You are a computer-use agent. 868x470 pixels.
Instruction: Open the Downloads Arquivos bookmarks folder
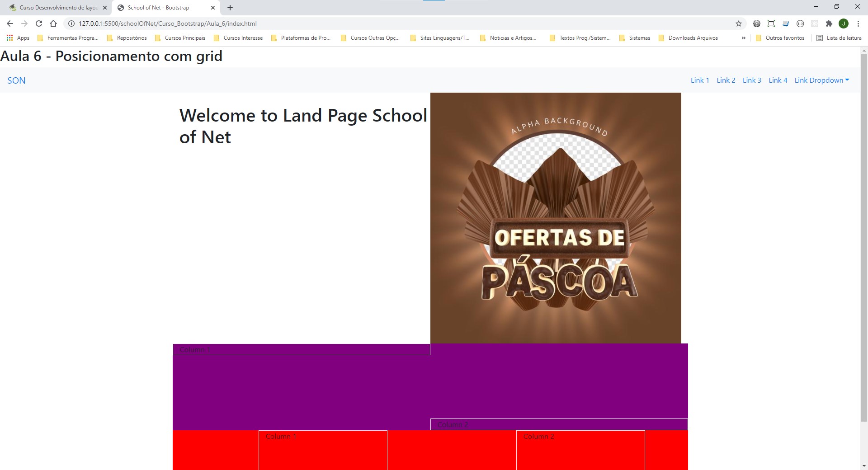pyautogui.click(x=688, y=38)
